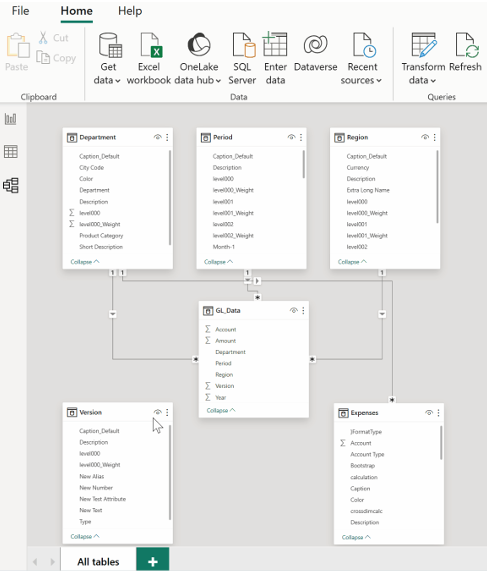487x574 pixels.
Task: Collapse the GL_Data table card
Action: coord(221,410)
